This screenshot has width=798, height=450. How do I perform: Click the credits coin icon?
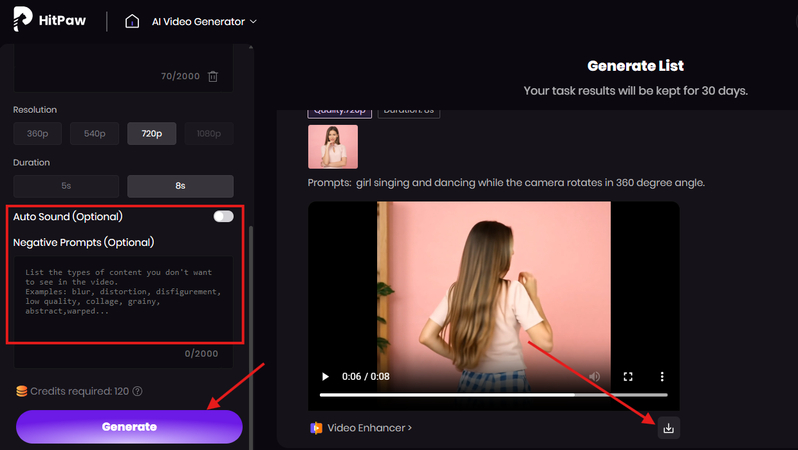pyautogui.click(x=21, y=391)
